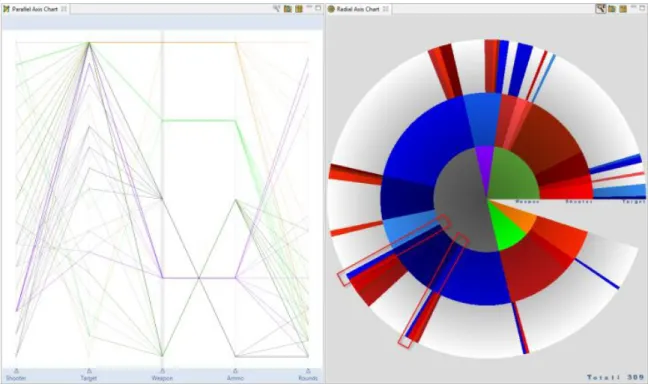The width and height of the screenshot is (648, 384).
Task: Close the Parallel Axis Chart tab
Action: click(64, 9)
